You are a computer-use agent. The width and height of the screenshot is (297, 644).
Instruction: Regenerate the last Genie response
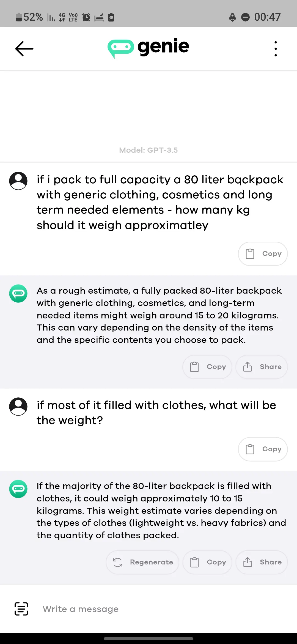tap(142, 562)
